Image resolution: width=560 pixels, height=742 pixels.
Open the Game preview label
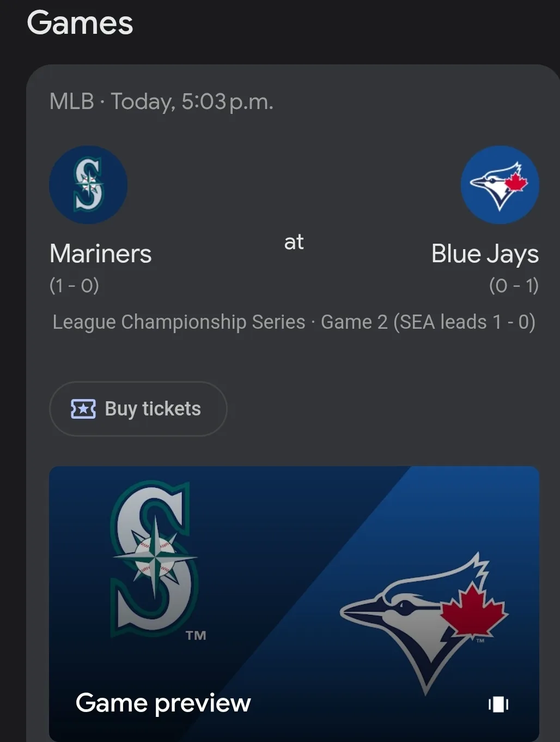[163, 703]
